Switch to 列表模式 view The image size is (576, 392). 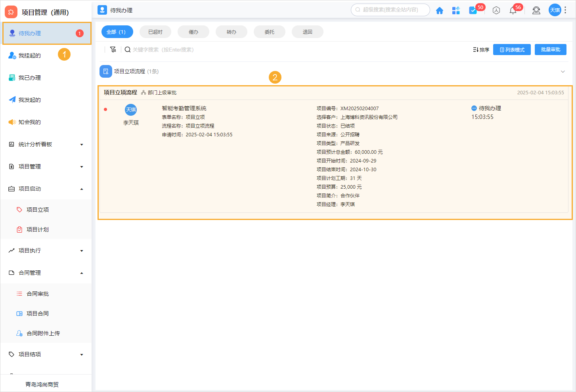pyautogui.click(x=512, y=50)
